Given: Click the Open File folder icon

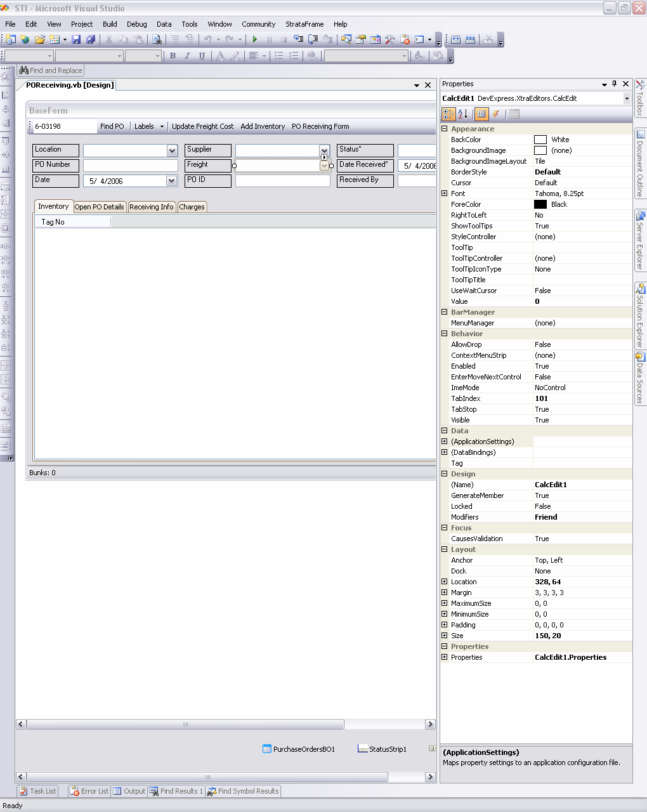Looking at the screenshot, I should coord(40,39).
